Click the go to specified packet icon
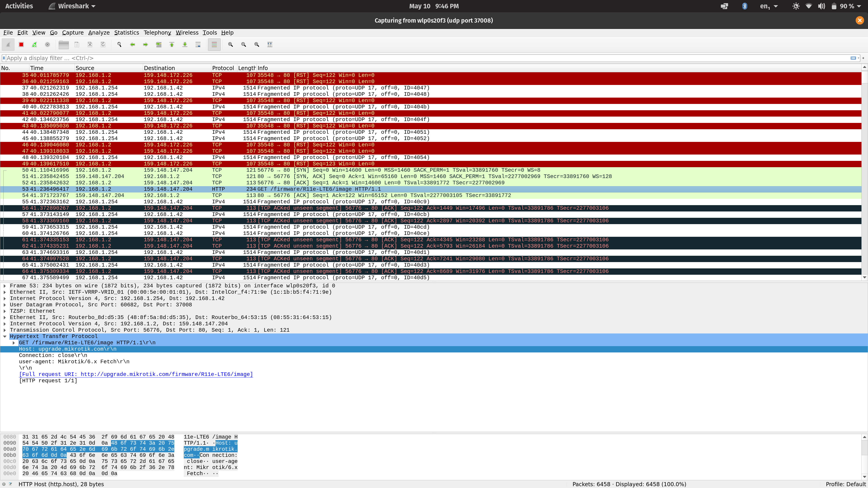This screenshot has height=488, width=868. coord(159,45)
